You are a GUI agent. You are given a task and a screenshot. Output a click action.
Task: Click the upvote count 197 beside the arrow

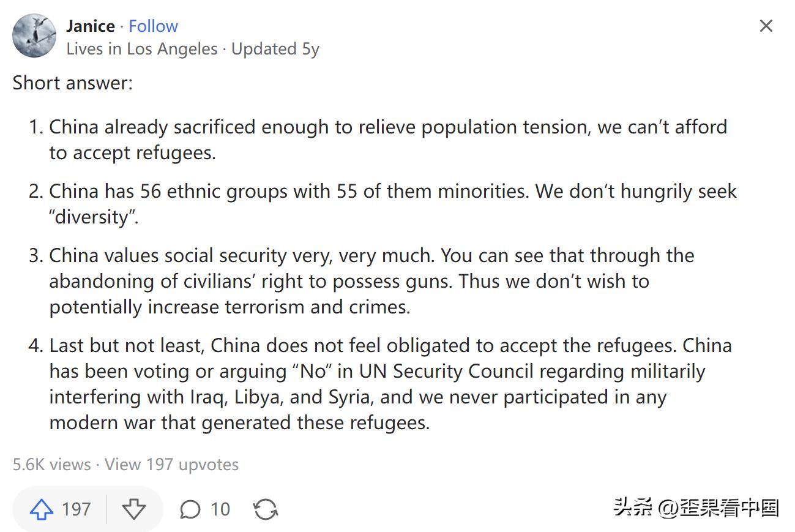pos(77,509)
